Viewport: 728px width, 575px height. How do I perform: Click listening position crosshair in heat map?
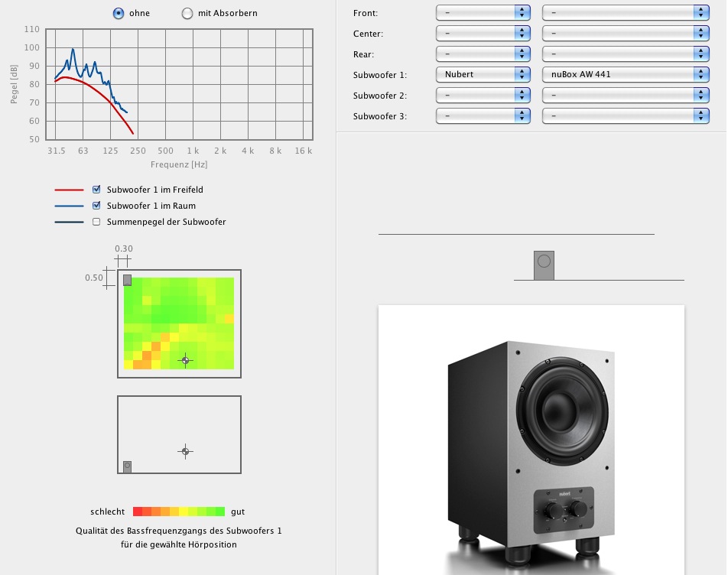[184, 359]
